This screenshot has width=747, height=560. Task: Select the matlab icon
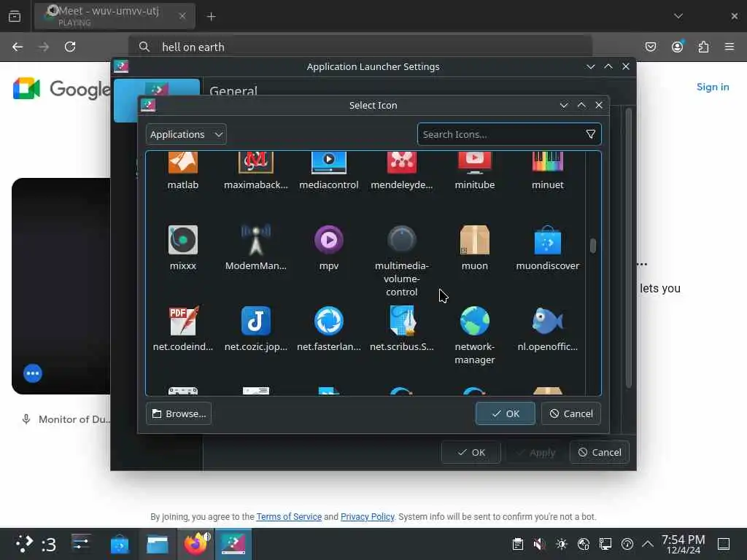(x=183, y=163)
